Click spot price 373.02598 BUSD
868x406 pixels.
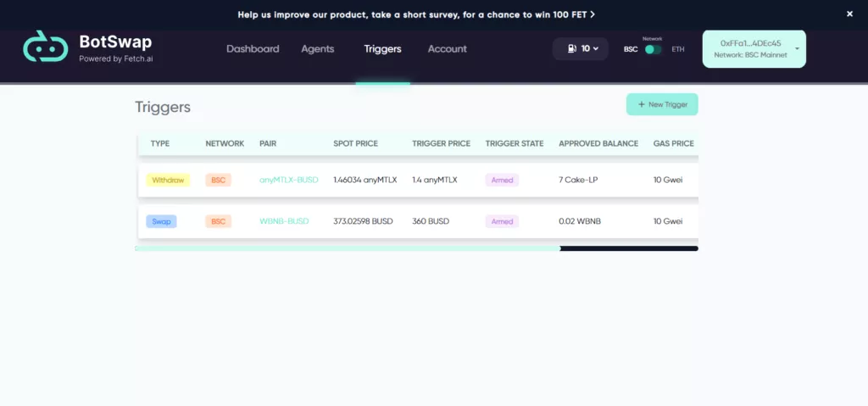(x=363, y=221)
